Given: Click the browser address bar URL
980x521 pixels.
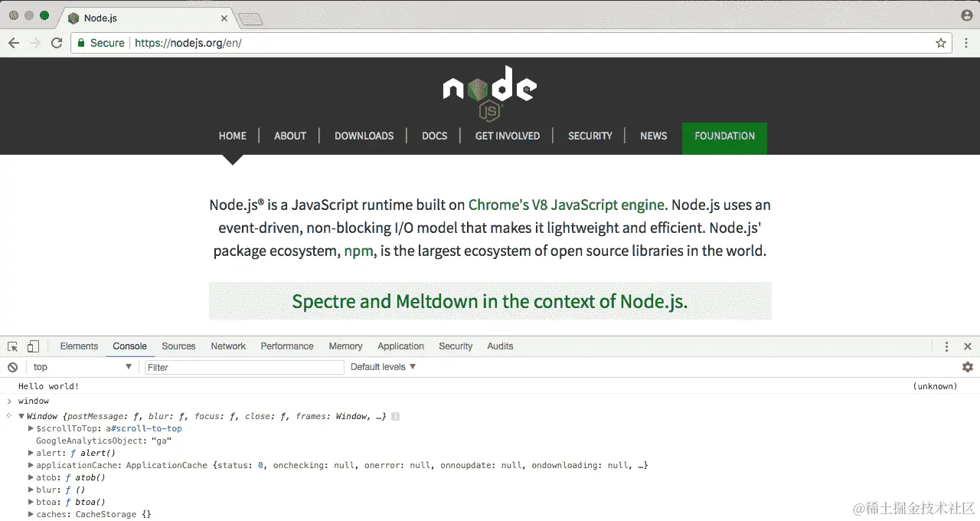Looking at the screenshot, I should click(188, 43).
